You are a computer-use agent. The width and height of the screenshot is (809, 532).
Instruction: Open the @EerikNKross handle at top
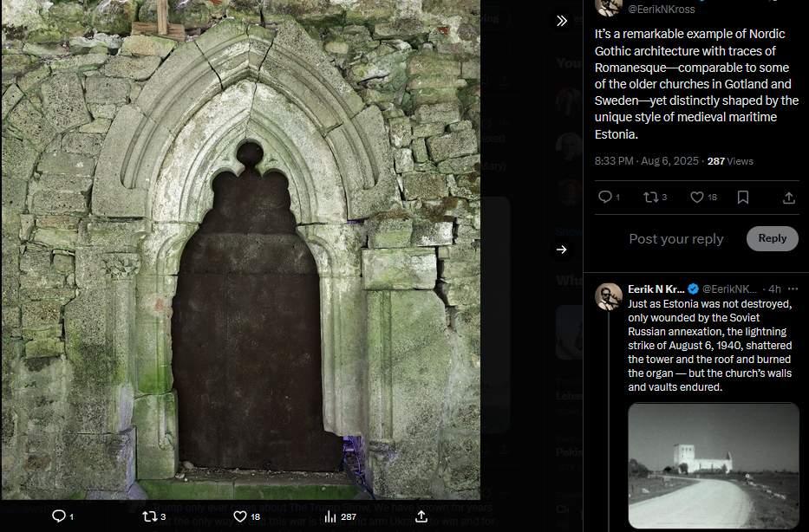pyautogui.click(x=661, y=9)
